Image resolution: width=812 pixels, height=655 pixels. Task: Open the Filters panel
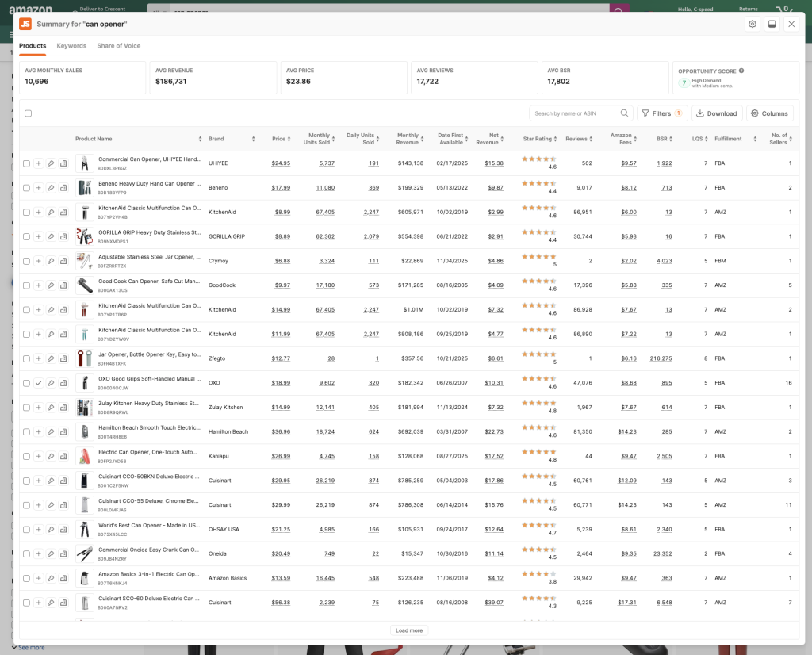[x=661, y=113]
